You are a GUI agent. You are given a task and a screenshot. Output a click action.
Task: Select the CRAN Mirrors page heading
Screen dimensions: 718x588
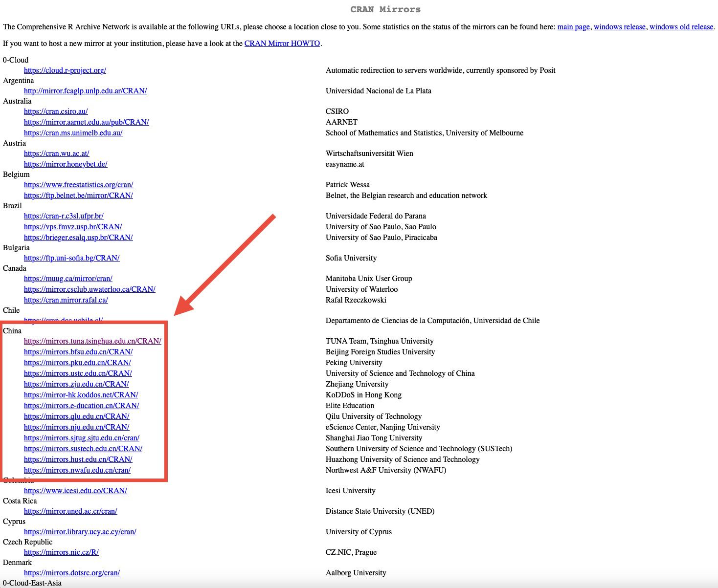point(385,9)
